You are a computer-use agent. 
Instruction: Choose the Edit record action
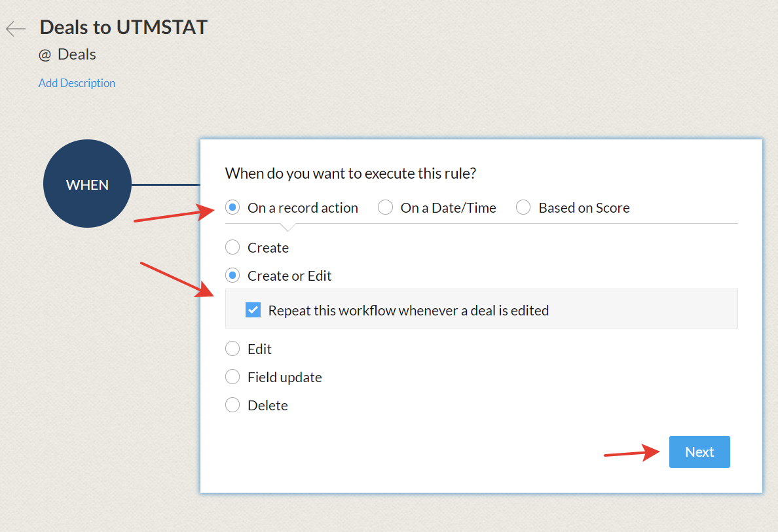coord(232,349)
